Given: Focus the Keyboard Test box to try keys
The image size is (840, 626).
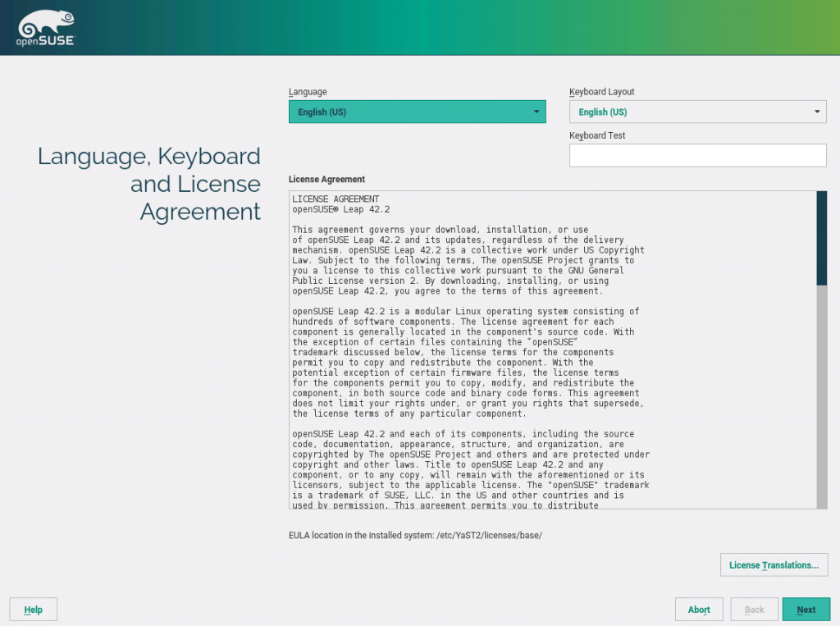Looking at the screenshot, I should click(697, 154).
